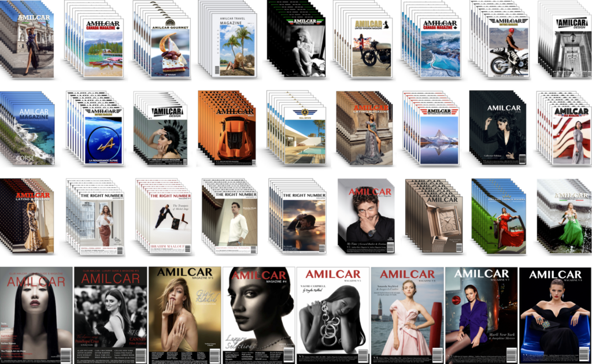Select the woman in blue armchair cover
The image size is (592, 364).
[x=555, y=315]
